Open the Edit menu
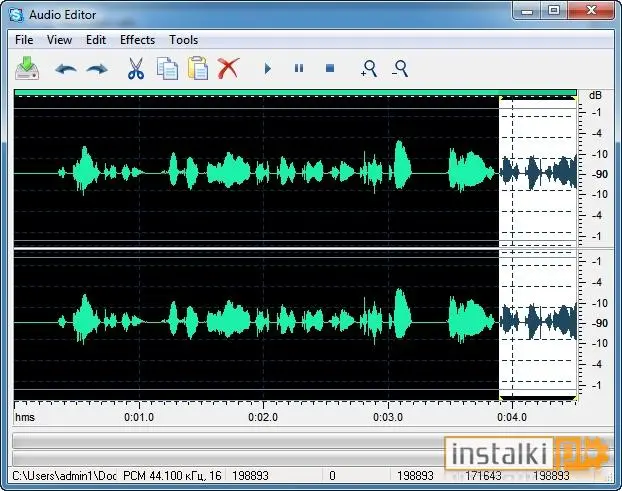Screen dimensions: 622x491 (x=96, y=40)
